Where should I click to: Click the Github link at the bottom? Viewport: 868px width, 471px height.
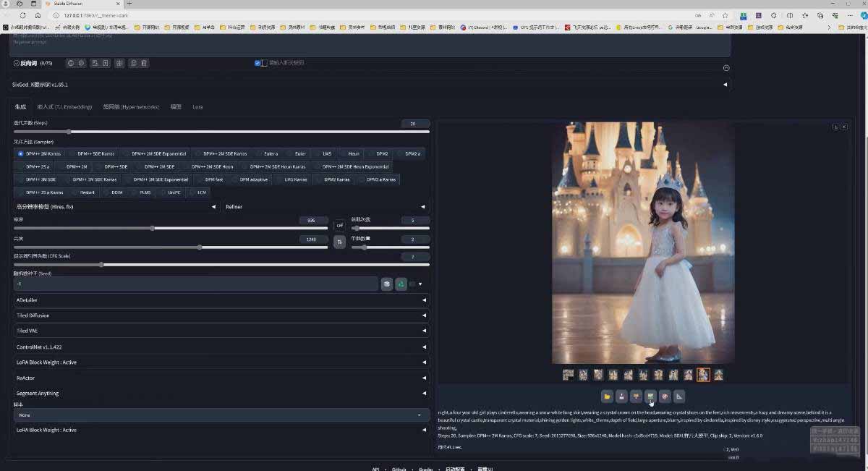pos(399,469)
